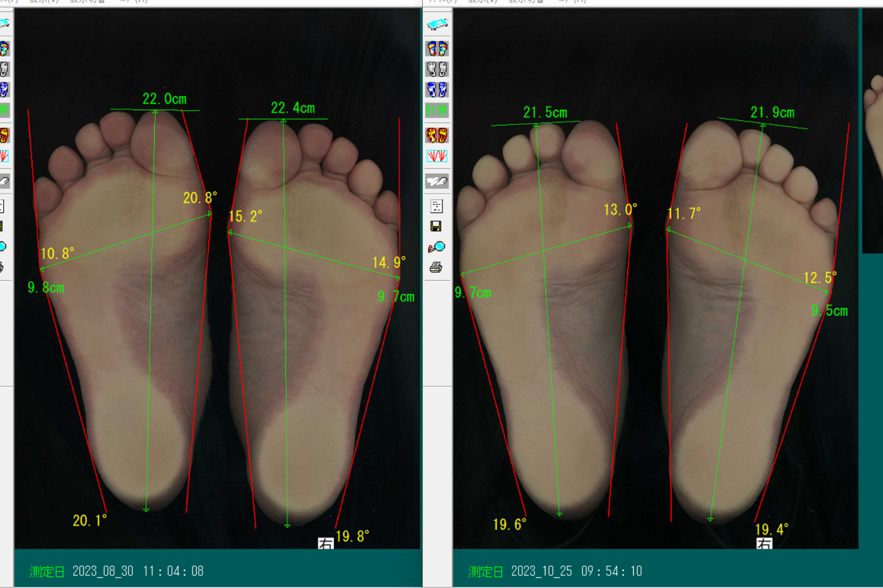Click the scanner icon in the right window toolbar
The image size is (883, 588).
pos(437,24)
